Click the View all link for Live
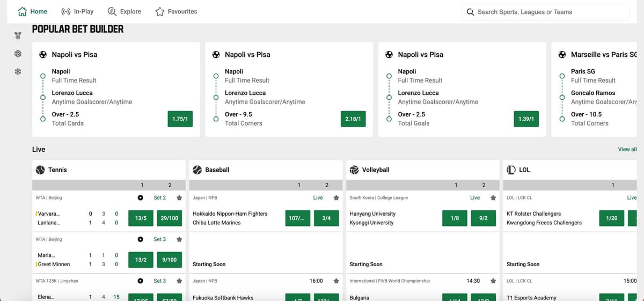 627,149
